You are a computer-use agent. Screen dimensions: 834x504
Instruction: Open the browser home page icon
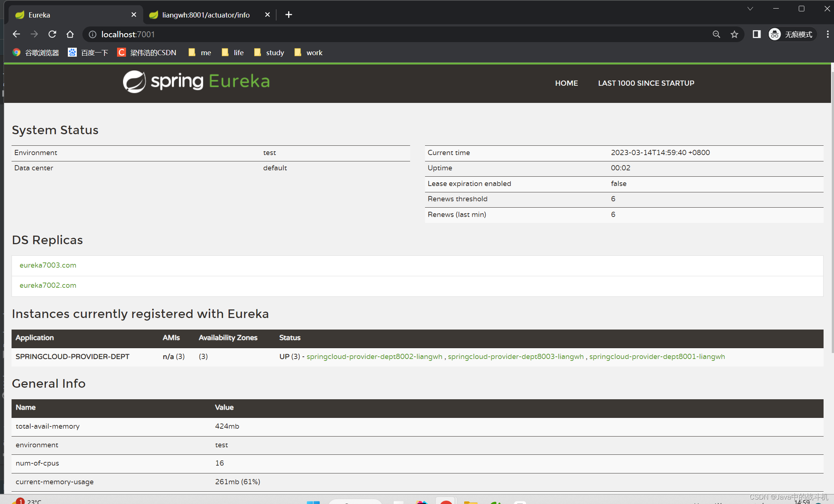click(70, 34)
